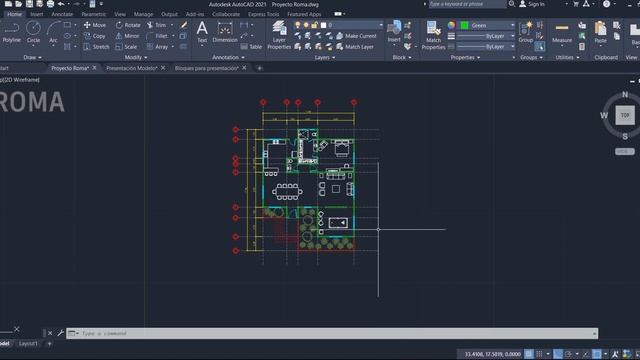Toggle layer lock icon in layer dropdown
The width and height of the screenshot is (640, 360).
tap(314, 25)
